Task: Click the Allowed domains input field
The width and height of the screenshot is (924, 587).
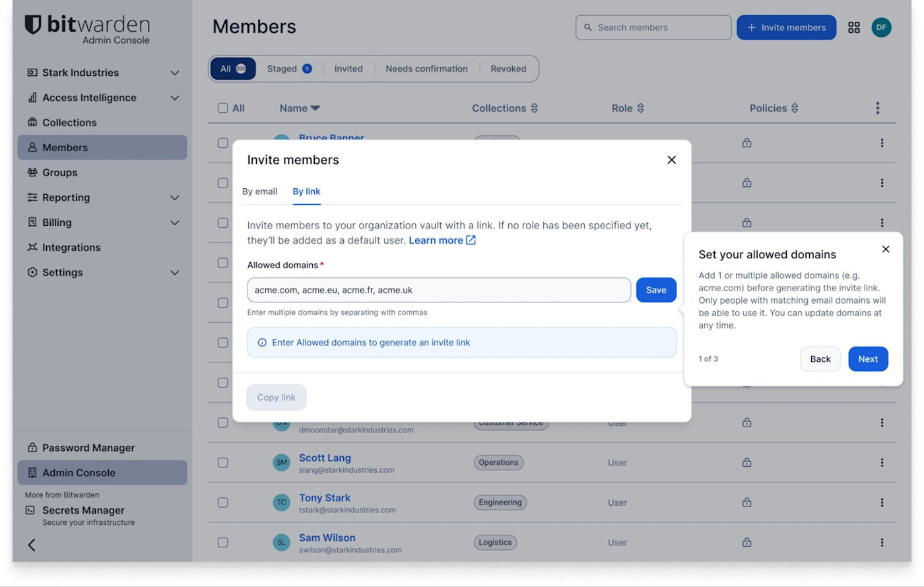Action: [x=439, y=290]
